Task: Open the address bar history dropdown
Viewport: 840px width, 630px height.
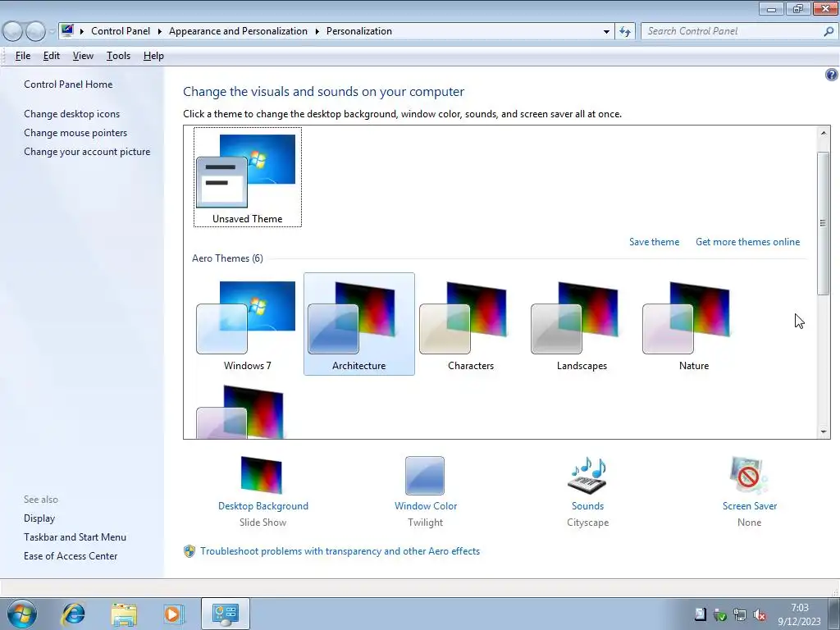Action: coord(606,32)
